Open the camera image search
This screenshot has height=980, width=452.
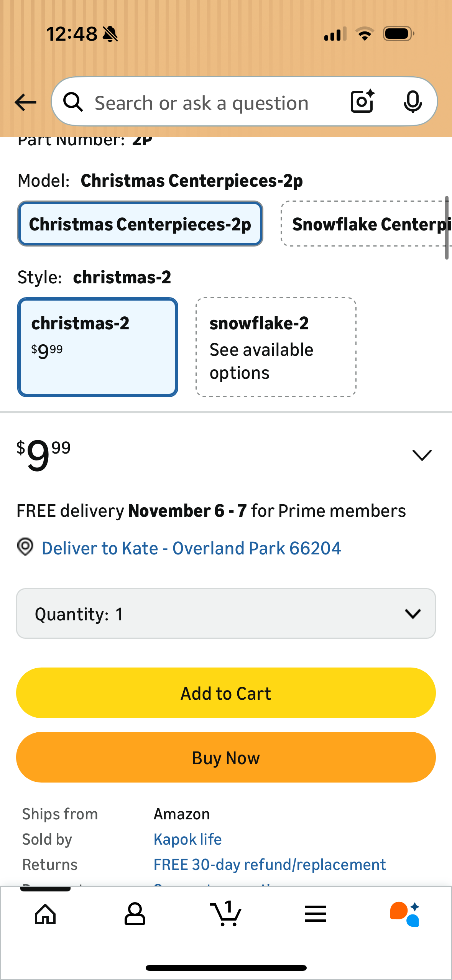[361, 102]
